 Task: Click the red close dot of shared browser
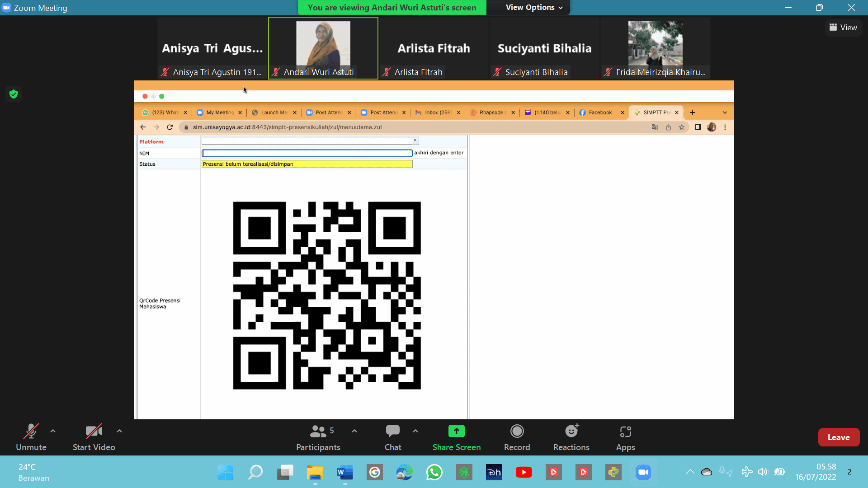tap(145, 96)
